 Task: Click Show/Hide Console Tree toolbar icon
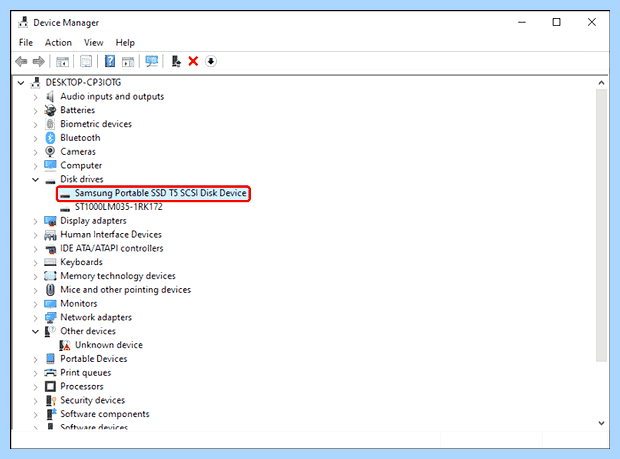pyautogui.click(x=62, y=62)
